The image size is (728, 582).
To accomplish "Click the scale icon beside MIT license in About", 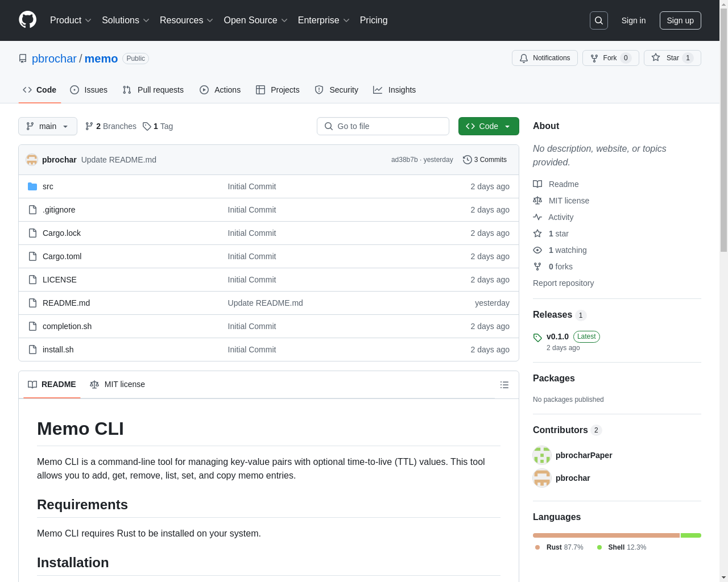I will click(x=537, y=201).
